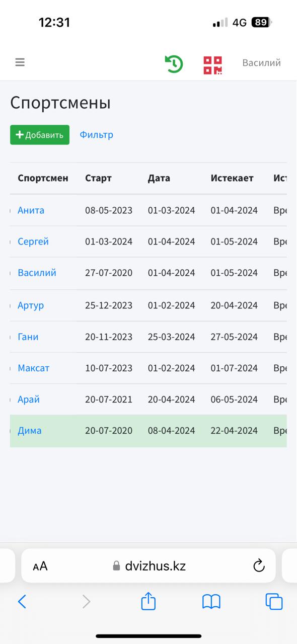297x644 pixels.
Task: Open the Фильтр link
Action: pos(96,135)
